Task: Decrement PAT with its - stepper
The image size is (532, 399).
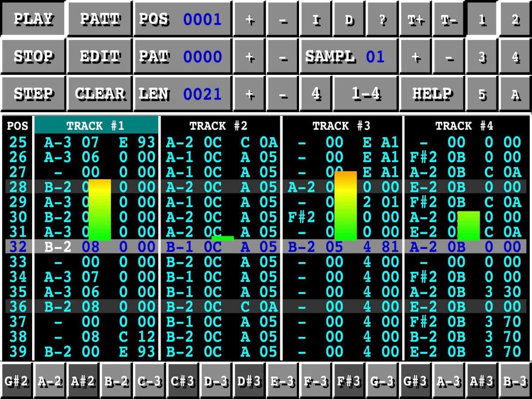Action: click(x=282, y=56)
